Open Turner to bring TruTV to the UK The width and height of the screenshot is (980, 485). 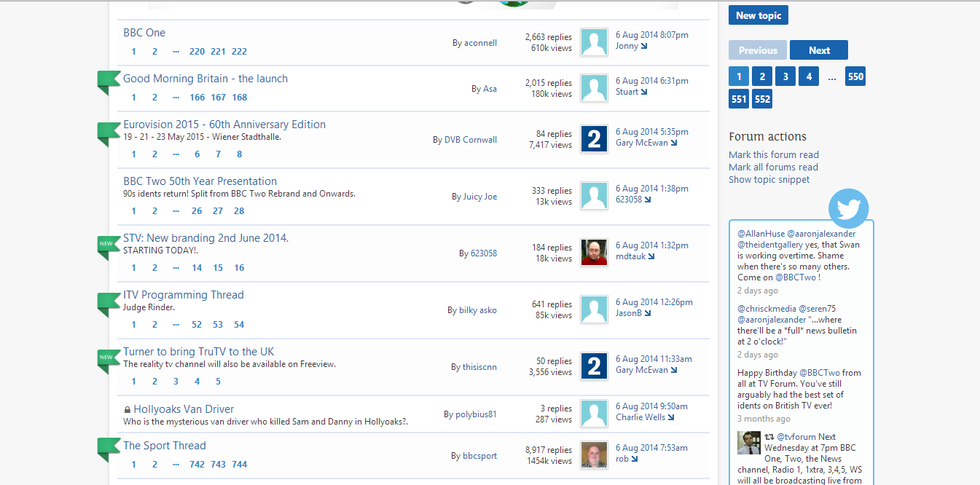pos(199,352)
